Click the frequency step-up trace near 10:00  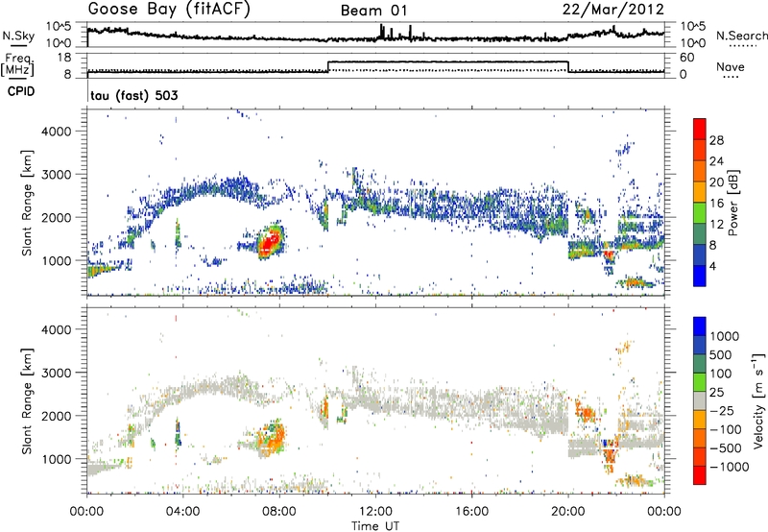click(328, 66)
